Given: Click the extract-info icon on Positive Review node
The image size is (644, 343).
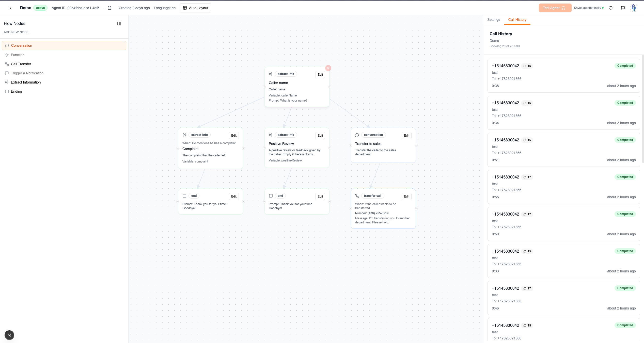Looking at the screenshot, I should 271,135.
